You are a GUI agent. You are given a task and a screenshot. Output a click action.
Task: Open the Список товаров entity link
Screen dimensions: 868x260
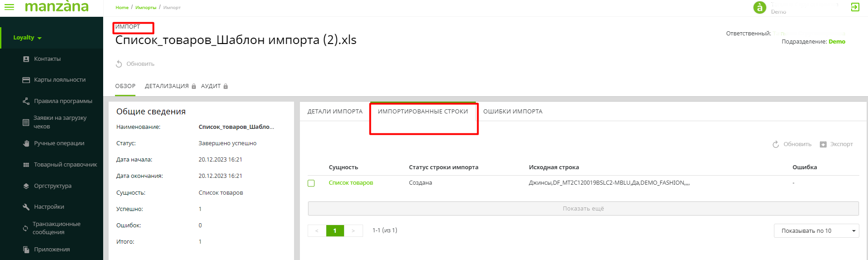pos(351,183)
